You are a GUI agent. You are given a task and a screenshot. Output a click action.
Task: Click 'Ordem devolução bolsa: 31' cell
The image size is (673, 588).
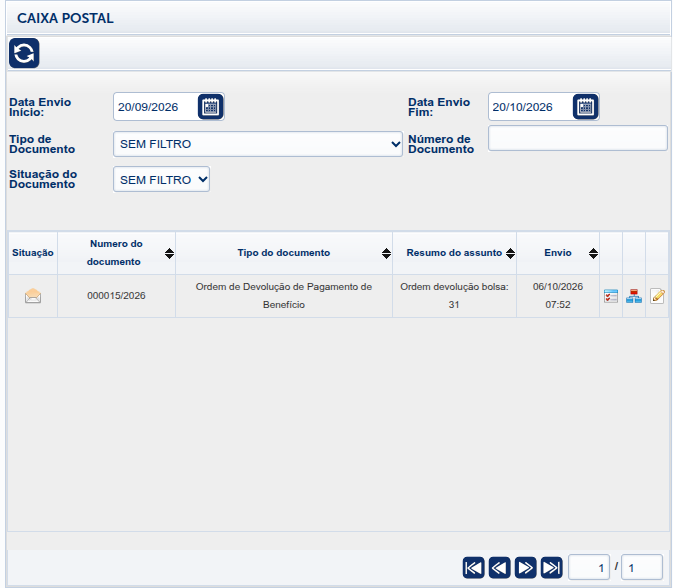click(x=454, y=296)
